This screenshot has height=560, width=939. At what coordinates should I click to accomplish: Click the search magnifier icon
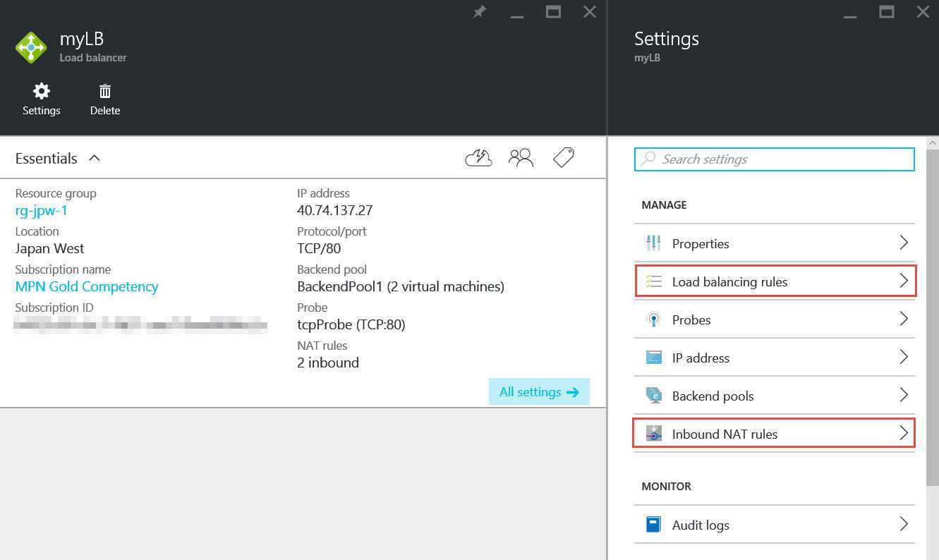[x=648, y=159]
